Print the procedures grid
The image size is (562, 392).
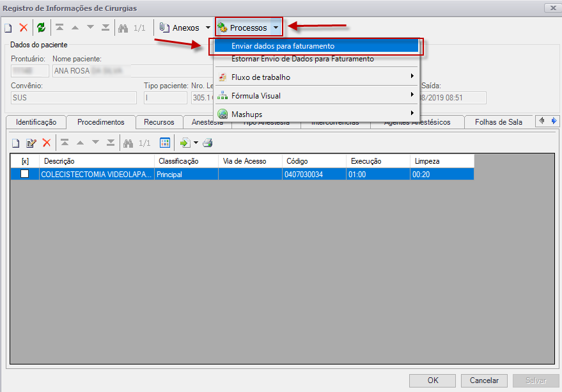click(x=208, y=143)
